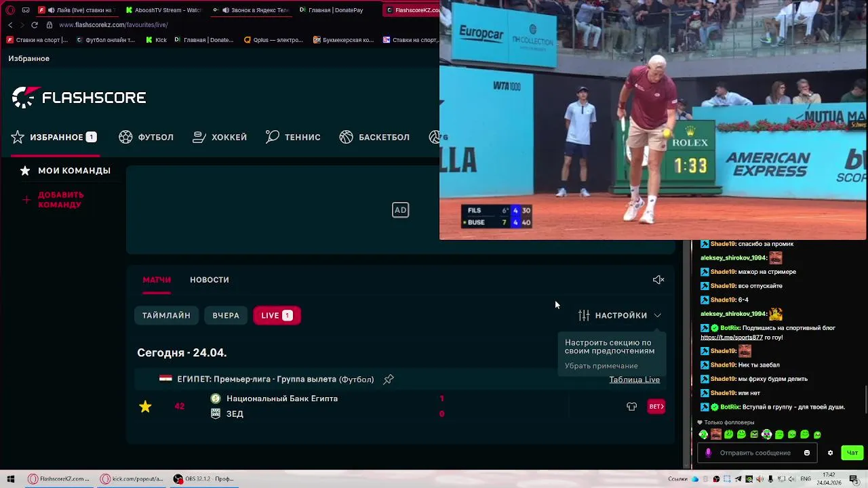Click the Настройки sliders icon
Screen dimensions: 868x488
tap(584, 315)
